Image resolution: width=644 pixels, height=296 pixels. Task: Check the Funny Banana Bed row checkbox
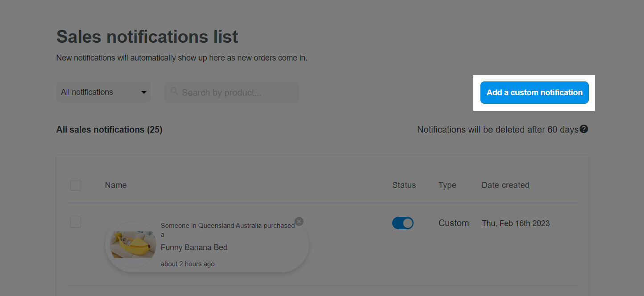pyautogui.click(x=75, y=222)
